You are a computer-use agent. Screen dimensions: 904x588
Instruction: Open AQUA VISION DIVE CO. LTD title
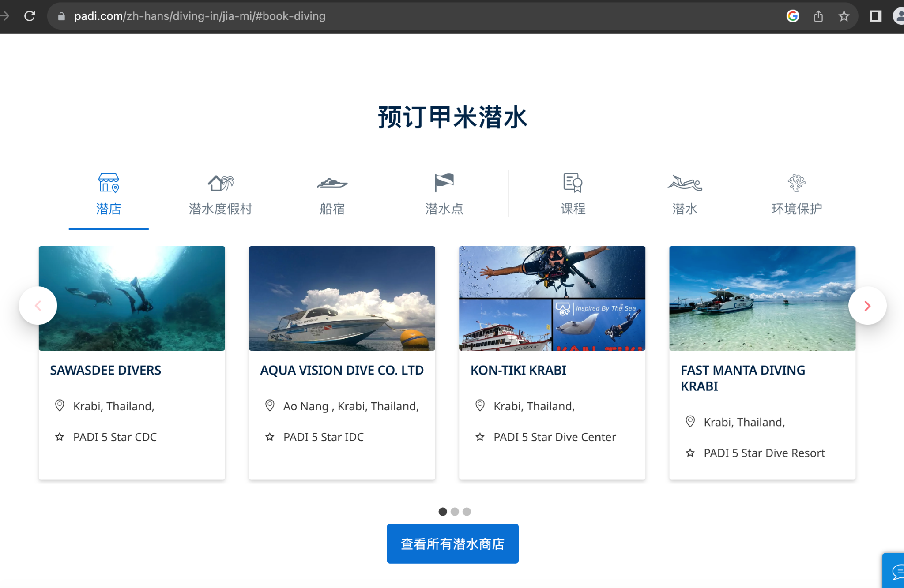(x=342, y=370)
